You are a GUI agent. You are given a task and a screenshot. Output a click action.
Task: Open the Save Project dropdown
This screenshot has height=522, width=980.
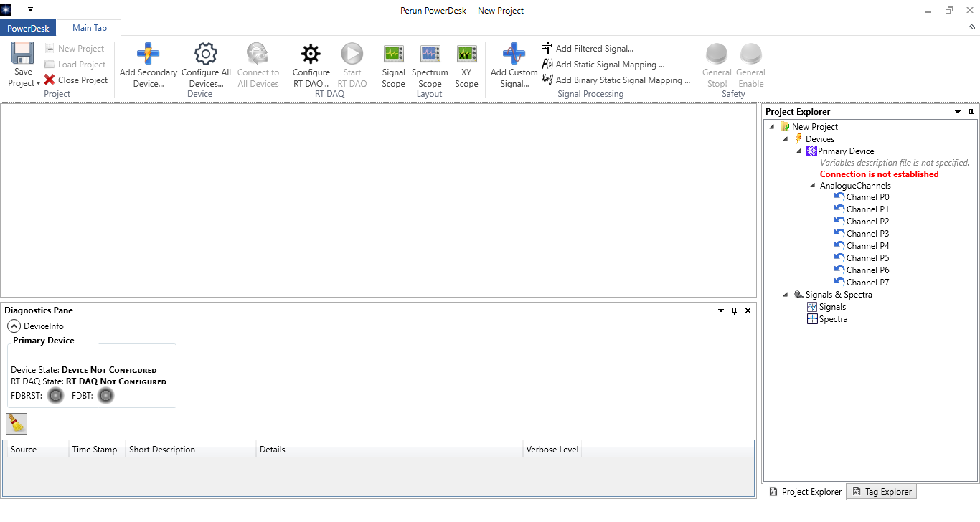click(x=23, y=83)
